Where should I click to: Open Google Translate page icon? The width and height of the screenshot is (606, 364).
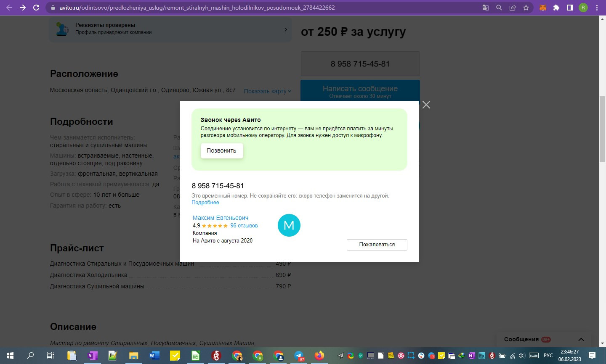click(x=486, y=8)
